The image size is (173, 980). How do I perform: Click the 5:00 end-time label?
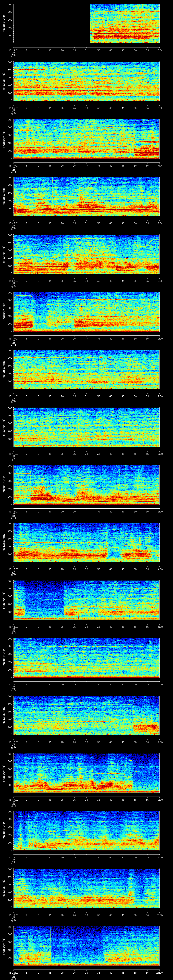[160, 50]
